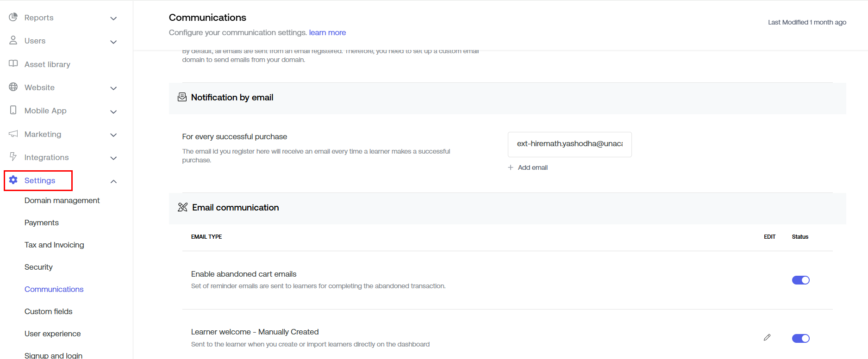Edit Learner welcome email with pencil icon
This screenshot has height=359, width=868.
(x=767, y=338)
